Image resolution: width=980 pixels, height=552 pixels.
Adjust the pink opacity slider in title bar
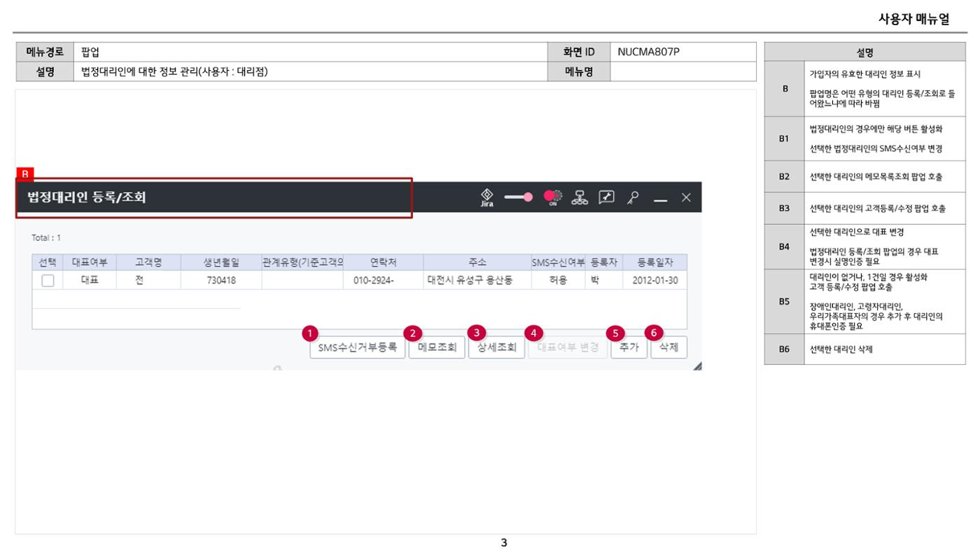[x=519, y=198]
